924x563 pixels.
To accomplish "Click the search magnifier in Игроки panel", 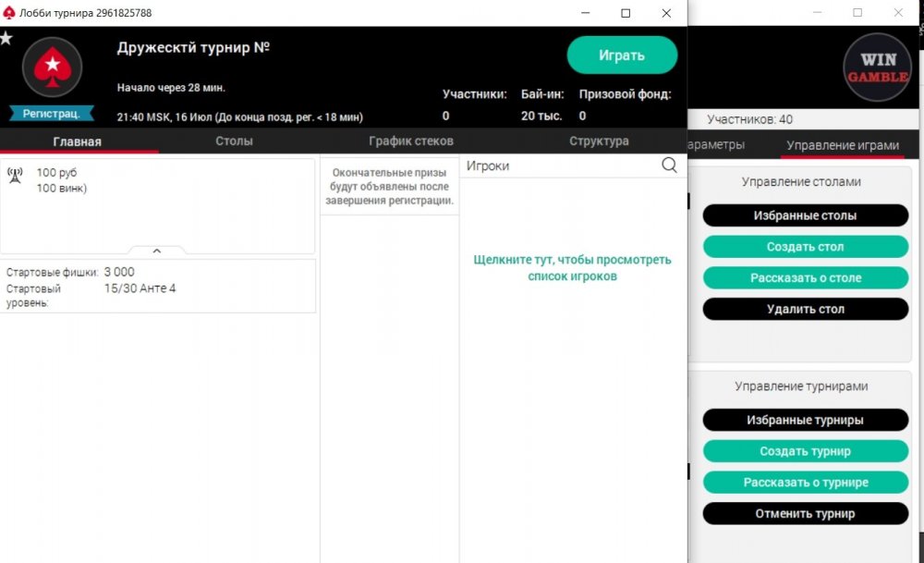I will tap(669, 165).
